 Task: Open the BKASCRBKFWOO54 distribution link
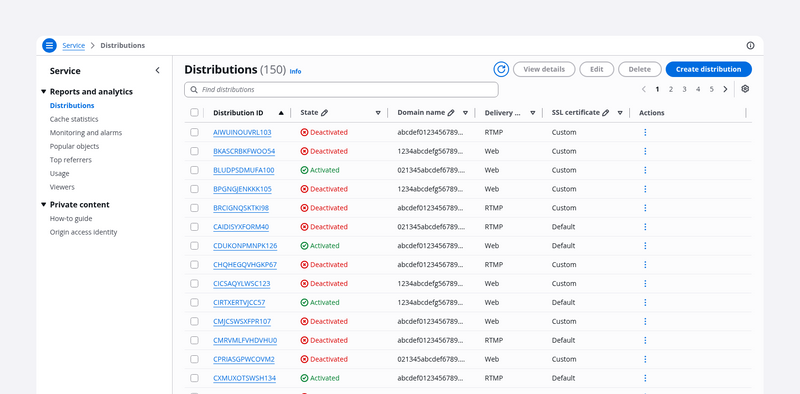(244, 151)
